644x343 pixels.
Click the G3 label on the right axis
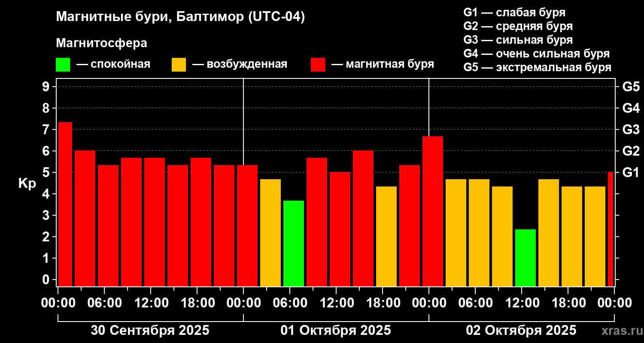[x=631, y=129]
